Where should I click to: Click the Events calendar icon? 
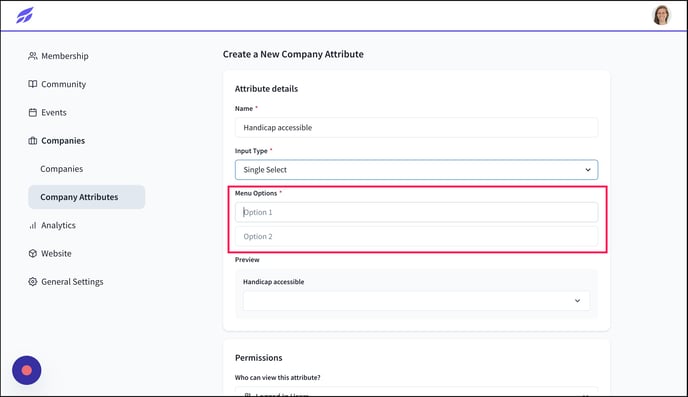(32, 113)
